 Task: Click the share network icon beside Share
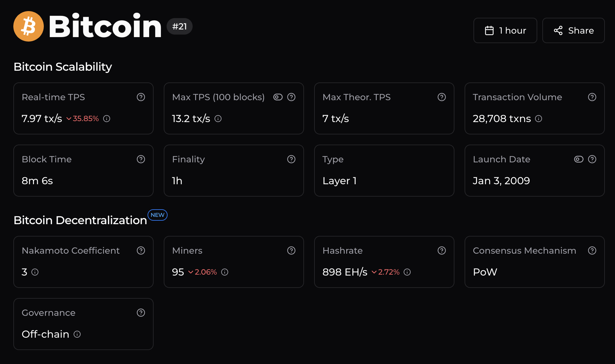click(x=559, y=30)
